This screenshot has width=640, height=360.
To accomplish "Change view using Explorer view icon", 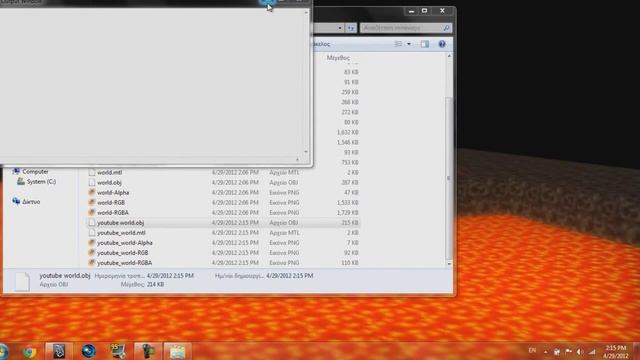I will tap(398, 44).
